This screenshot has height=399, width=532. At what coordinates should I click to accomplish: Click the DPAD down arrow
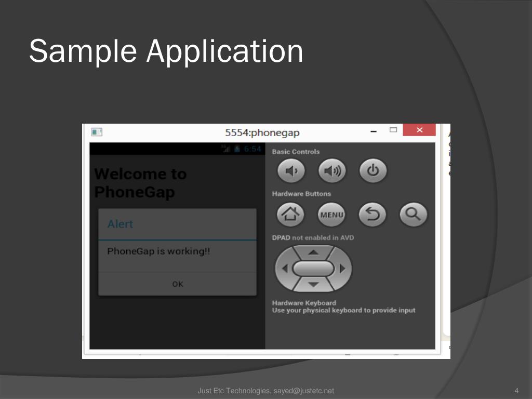pos(313,285)
